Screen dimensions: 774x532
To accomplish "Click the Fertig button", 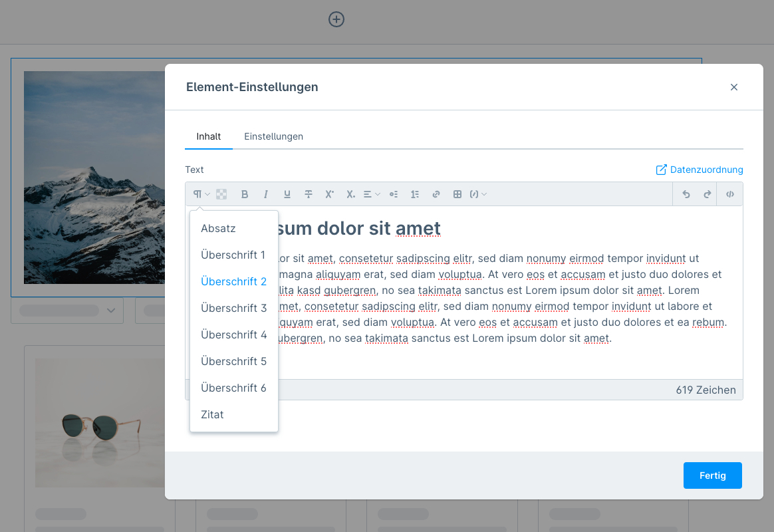I will point(712,475).
